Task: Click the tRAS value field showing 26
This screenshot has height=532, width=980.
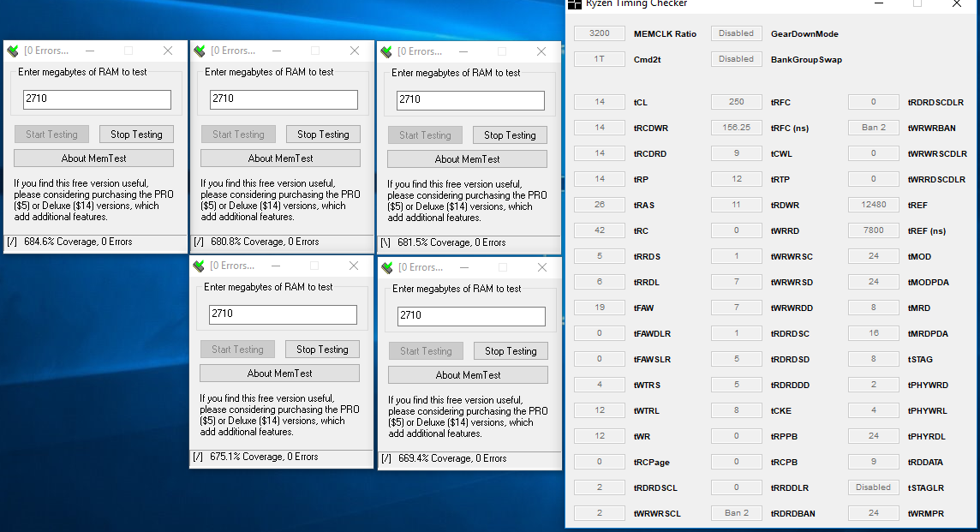Action: (x=600, y=205)
